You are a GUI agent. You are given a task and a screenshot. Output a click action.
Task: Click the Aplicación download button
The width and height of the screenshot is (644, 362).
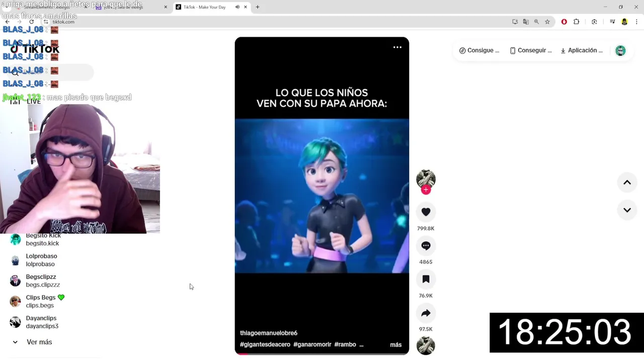(x=582, y=50)
